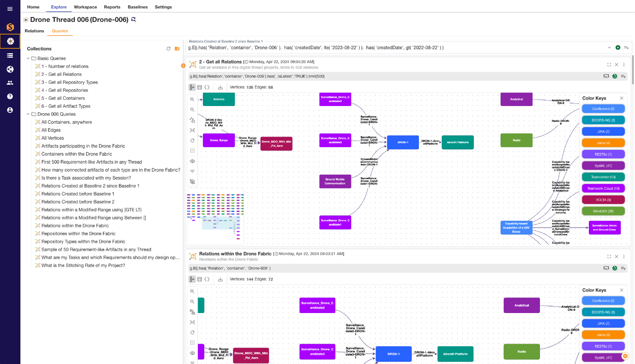
Task: Download results of '2 - Get all Relations'
Action: [x=220, y=87]
